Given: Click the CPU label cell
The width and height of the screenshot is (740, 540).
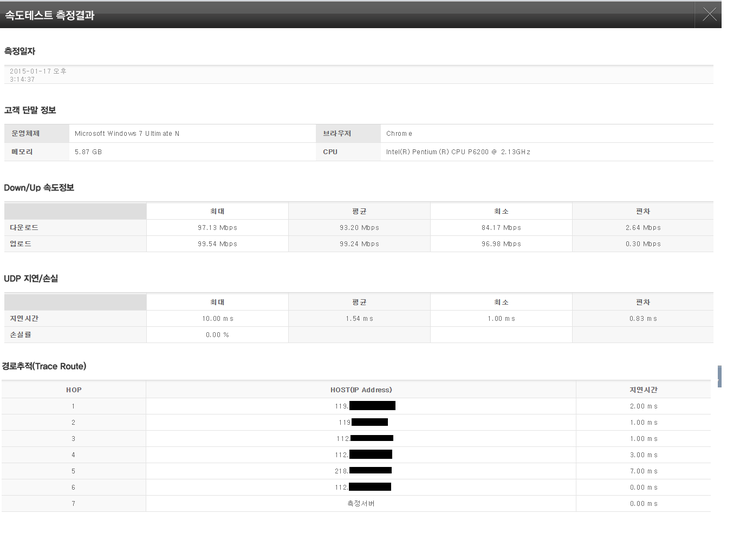Looking at the screenshot, I should point(348,152).
